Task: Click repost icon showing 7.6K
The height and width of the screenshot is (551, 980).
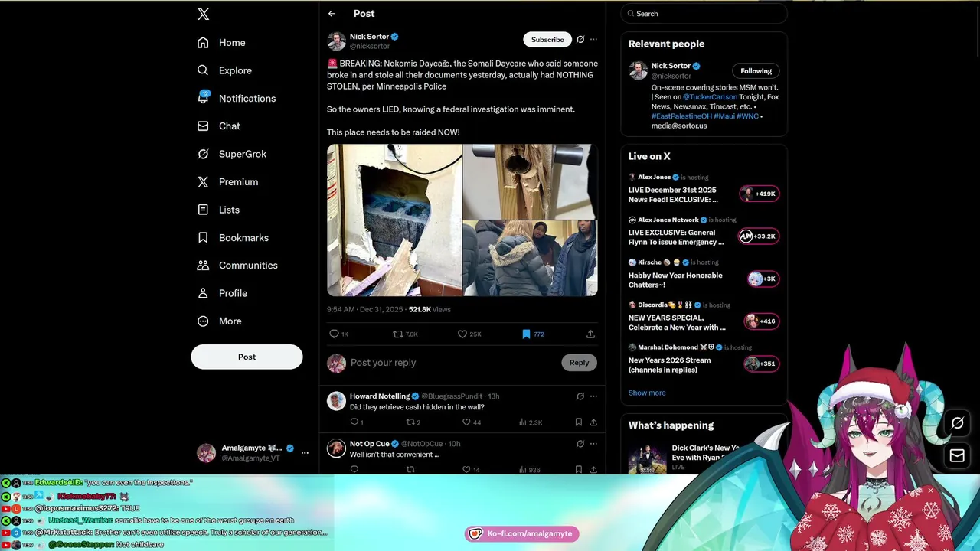Action: click(405, 334)
